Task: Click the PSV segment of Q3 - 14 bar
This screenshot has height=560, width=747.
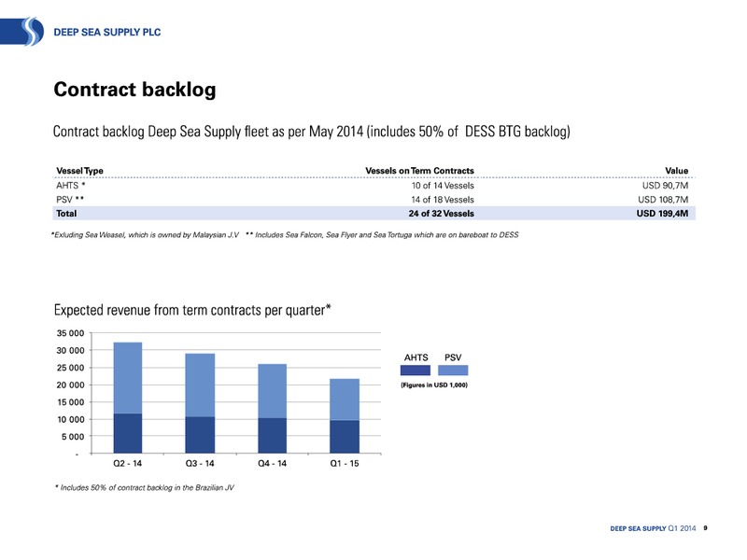Action: [200, 385]
